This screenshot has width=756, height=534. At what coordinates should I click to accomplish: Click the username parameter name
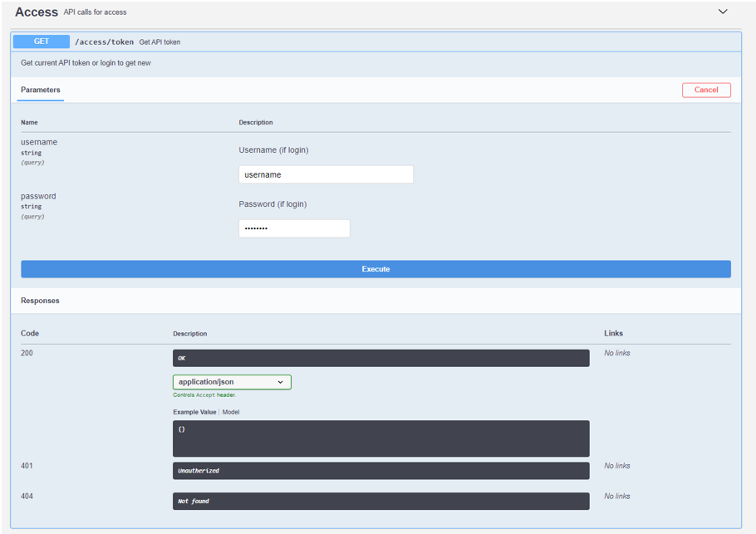point(39,142)
